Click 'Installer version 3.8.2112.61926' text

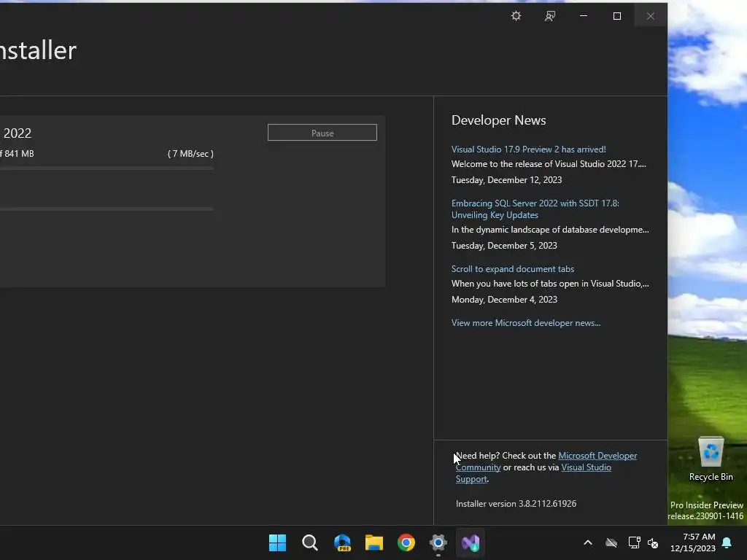pos(516,503)
